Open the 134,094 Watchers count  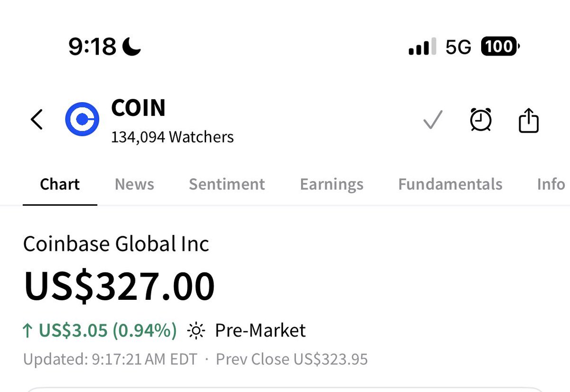[x=172, y=137]
